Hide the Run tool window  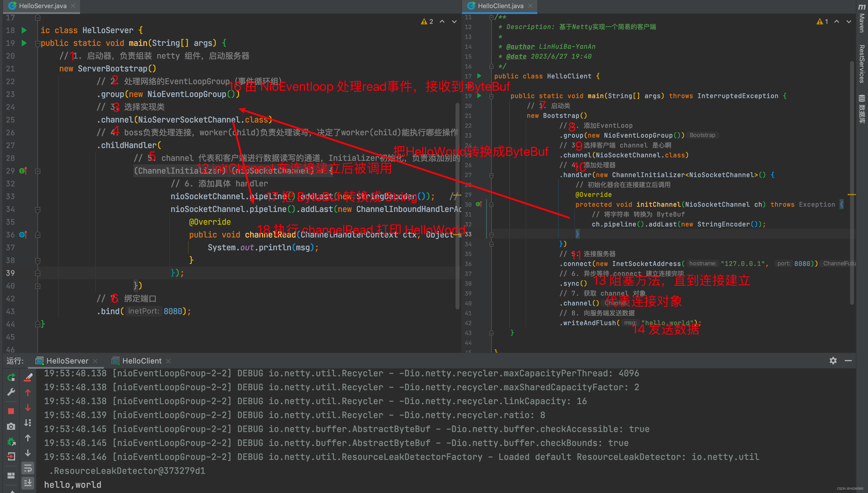click(x=848, y=361)
